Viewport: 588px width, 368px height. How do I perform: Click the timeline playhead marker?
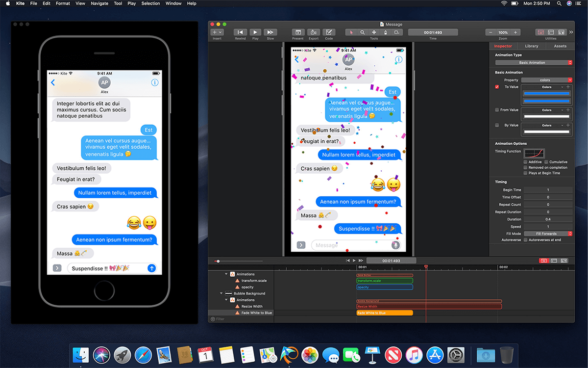coord(426,267)
